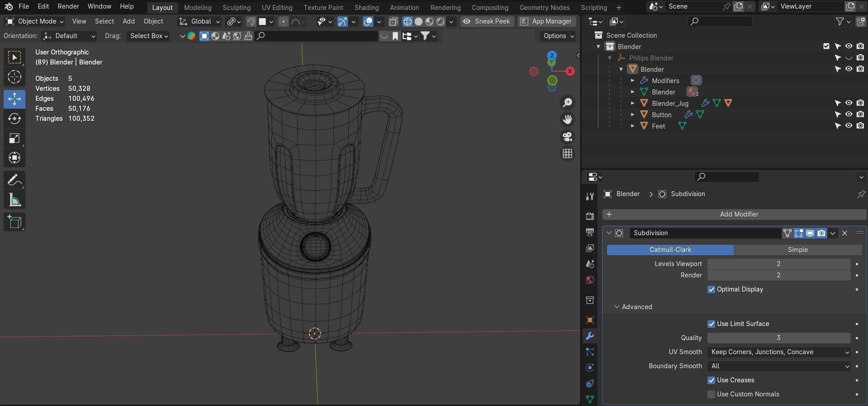Toggle camera view icon
The width and height of the screenshot is (868, 406).
coord(567,137)
